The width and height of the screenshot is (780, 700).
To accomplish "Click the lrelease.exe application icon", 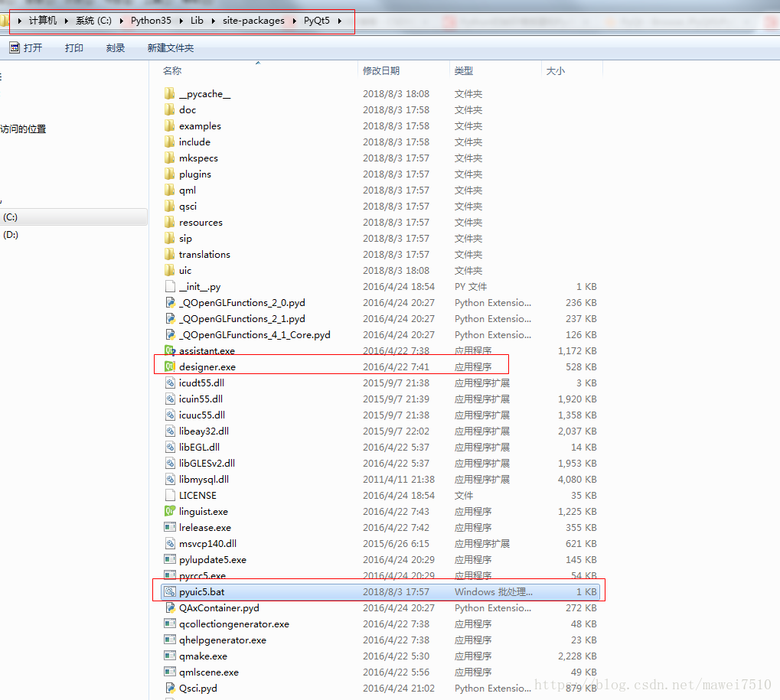I will (170, 527).
